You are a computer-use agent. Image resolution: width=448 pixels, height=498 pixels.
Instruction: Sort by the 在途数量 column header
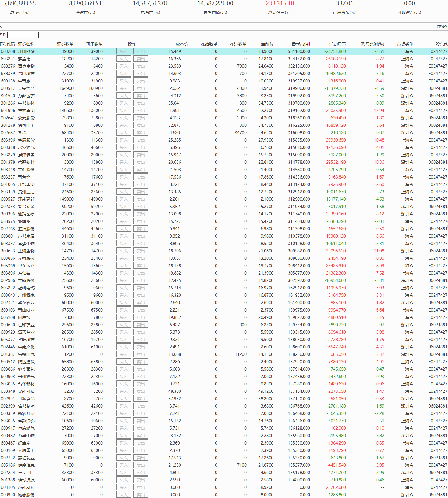(238, 44)
